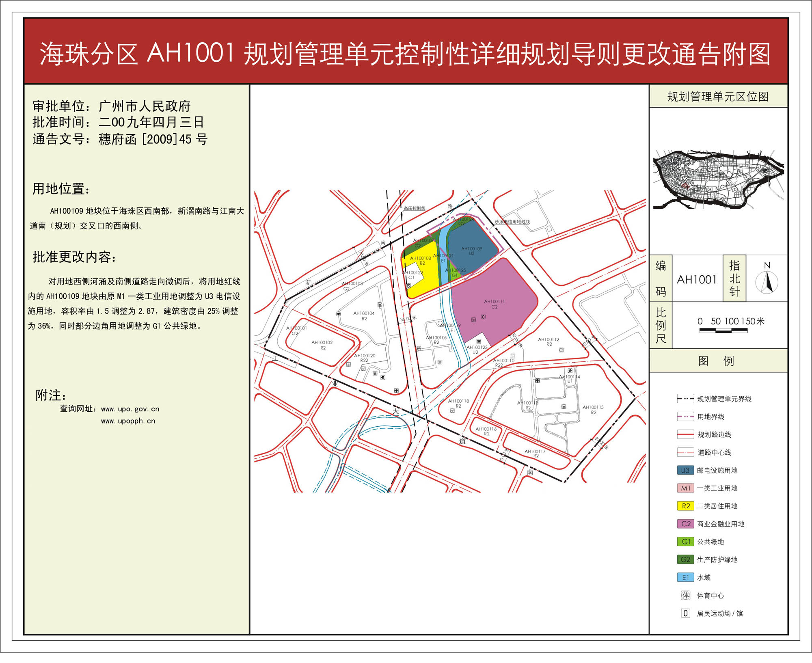Click the light green G1 legend swatch
Image resolution: width=812 pixels, height=663 pixels.
coord(685,542)
